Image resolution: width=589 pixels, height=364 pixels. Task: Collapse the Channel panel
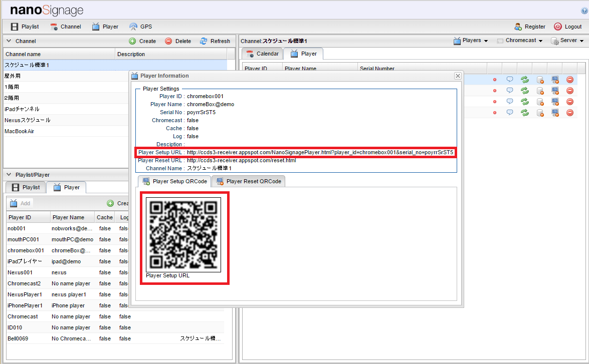pyautogui.click(x=9, y=41)
